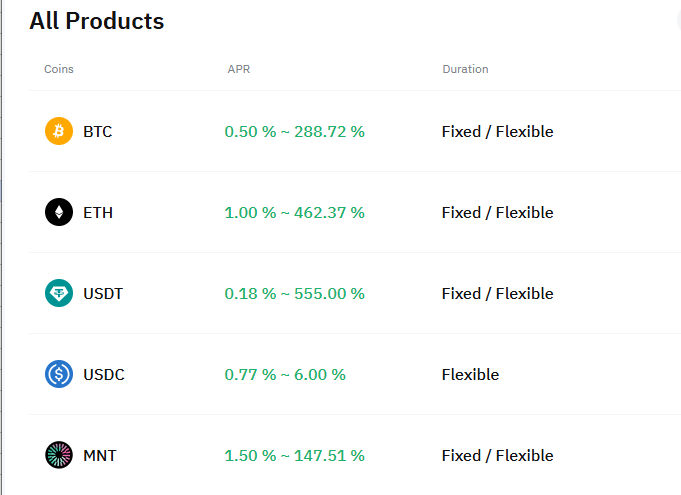
Task: Click BTC APR range 0.50% ~ 288.72%
Action: point(294,132)
